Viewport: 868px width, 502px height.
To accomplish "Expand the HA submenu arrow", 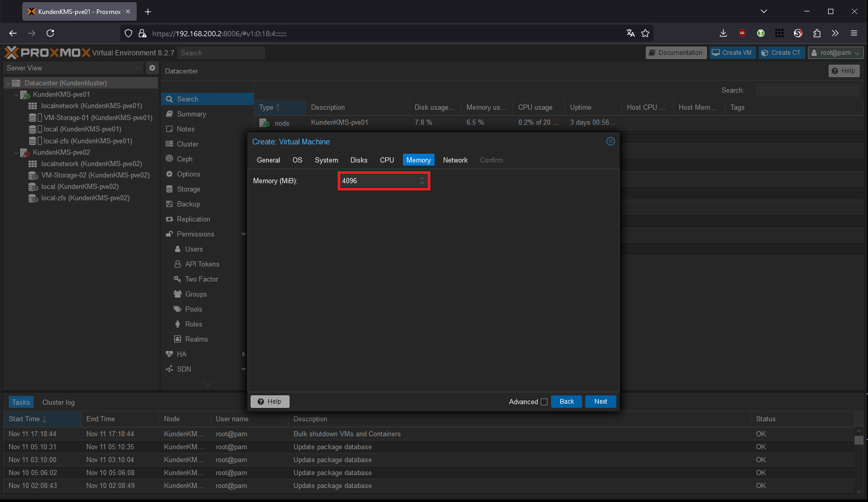I will coord(243,354).
